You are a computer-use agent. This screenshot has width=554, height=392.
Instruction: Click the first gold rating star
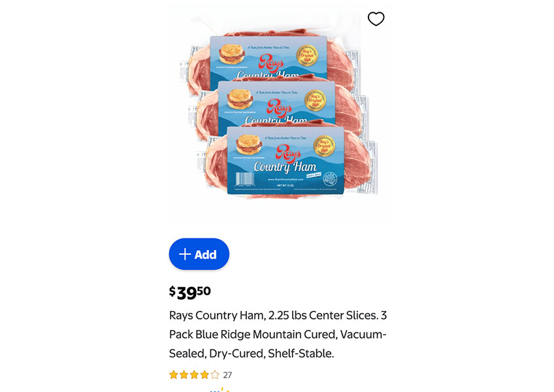coord(174,374)
